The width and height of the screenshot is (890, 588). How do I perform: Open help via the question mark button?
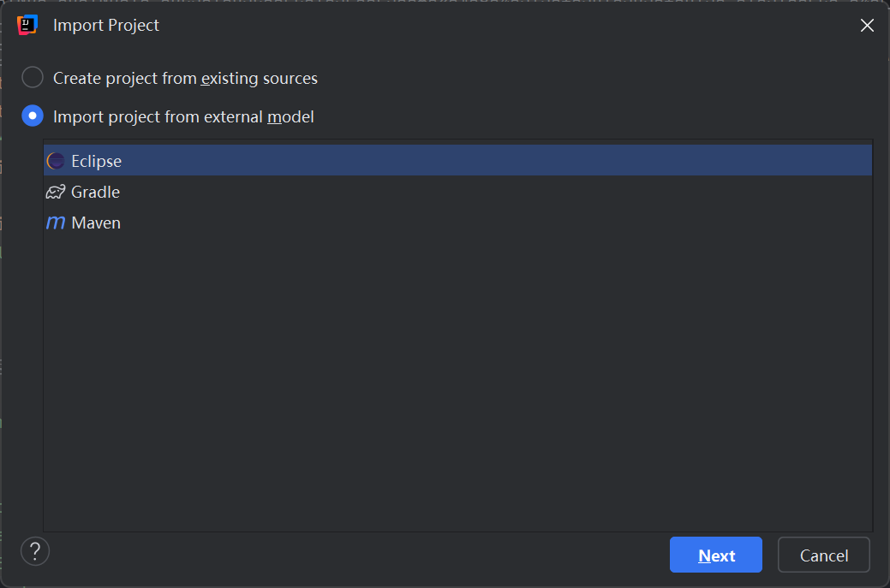point(35,550)
